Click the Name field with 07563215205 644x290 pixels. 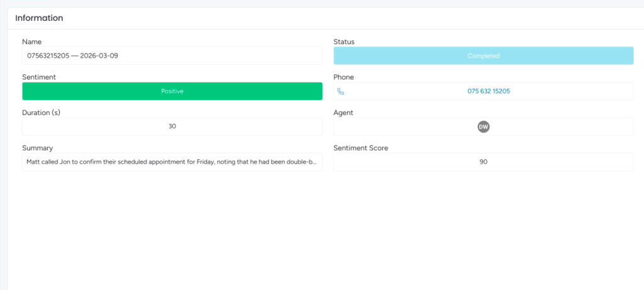pos(172,55)
